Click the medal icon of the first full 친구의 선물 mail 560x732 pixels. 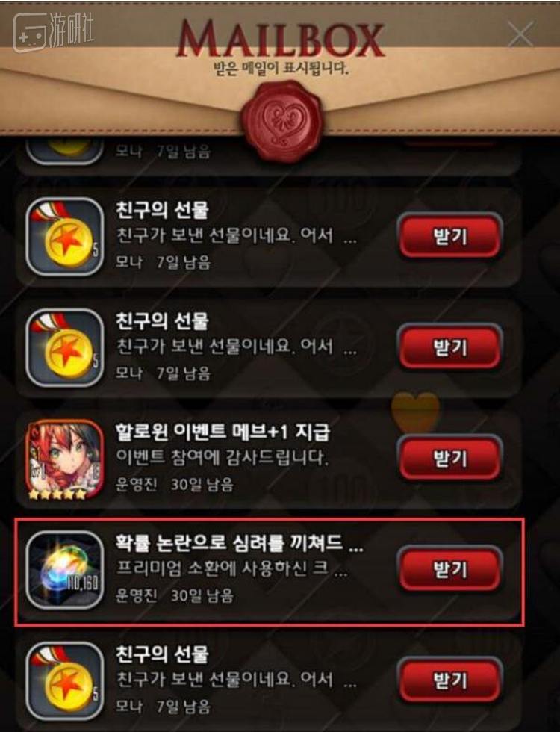tap(64, 236)
